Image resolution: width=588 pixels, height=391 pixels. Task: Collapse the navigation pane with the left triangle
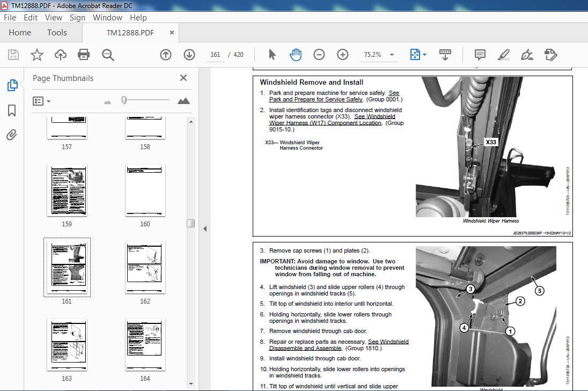point(205,228)
